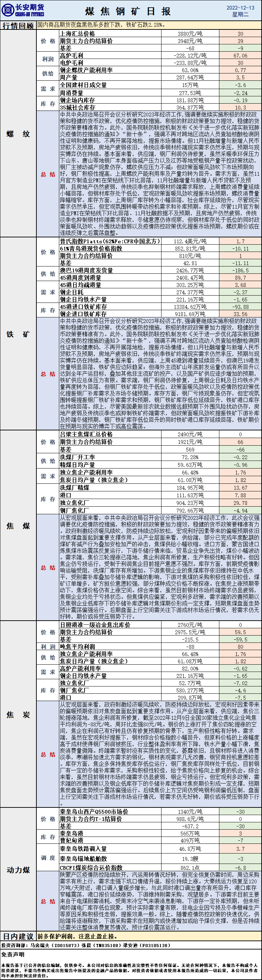Screen dimensions: 262x980
Task: Click the 长安期货 logo at top
Action: [24, 10]
